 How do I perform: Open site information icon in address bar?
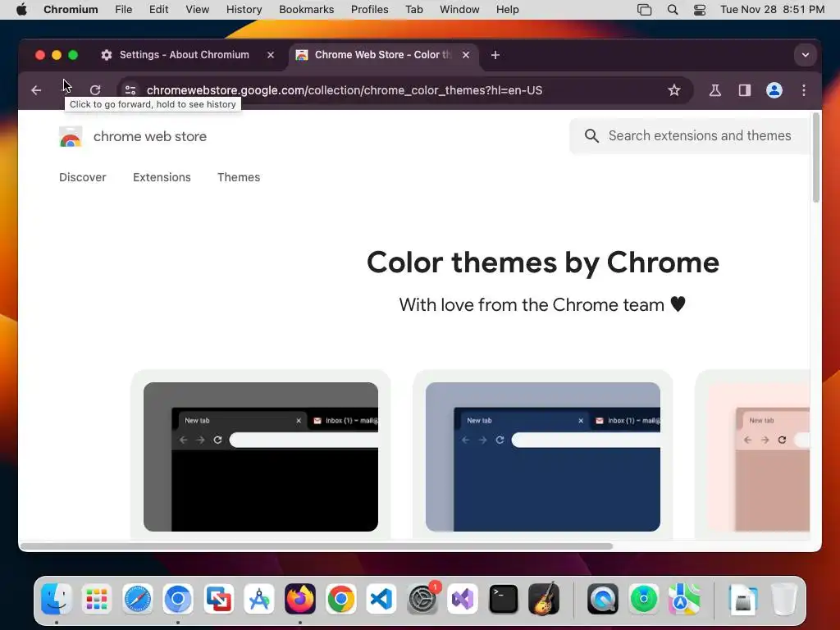click(130, 90)
